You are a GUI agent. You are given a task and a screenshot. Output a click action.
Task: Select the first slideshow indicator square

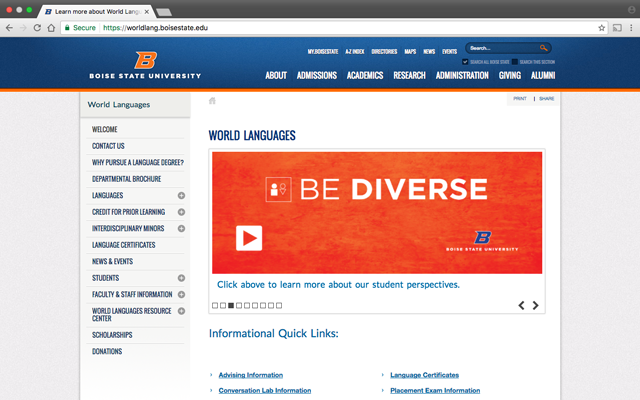[215, 305]
